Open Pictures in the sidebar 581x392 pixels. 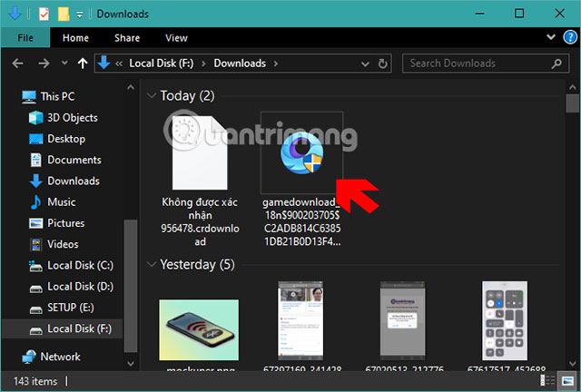click(x=56, y=223)
